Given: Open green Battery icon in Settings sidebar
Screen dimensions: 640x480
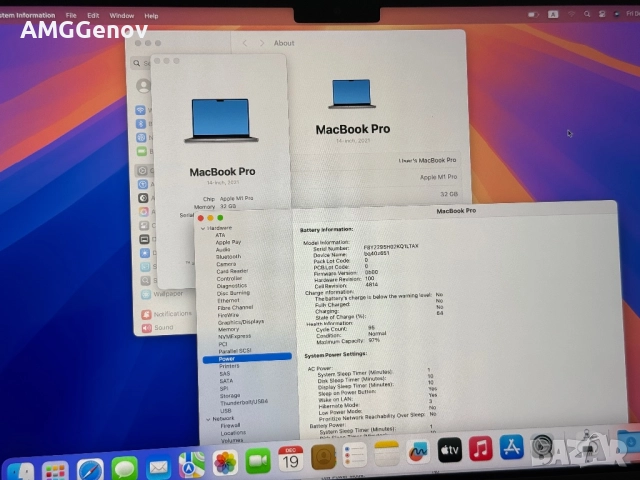Looking at the screenshot, I should pyautogui.click(x=142, y=151).
